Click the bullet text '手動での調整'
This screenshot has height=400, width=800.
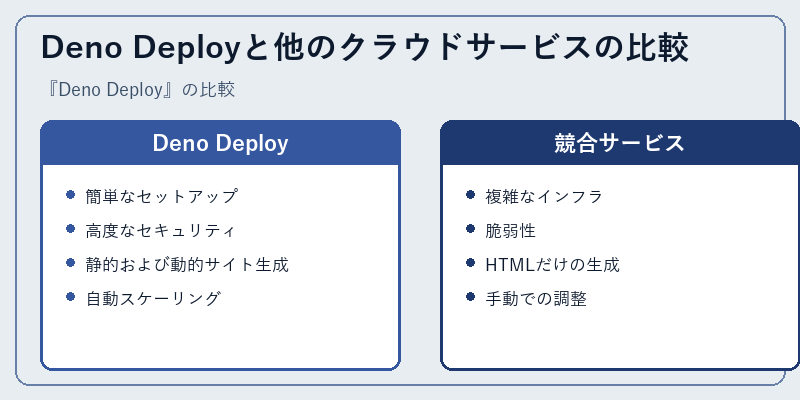[x=536, y=298]
